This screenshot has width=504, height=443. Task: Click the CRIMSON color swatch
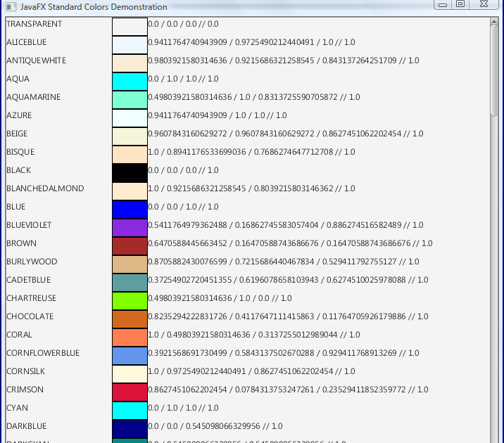click(130, 392)
